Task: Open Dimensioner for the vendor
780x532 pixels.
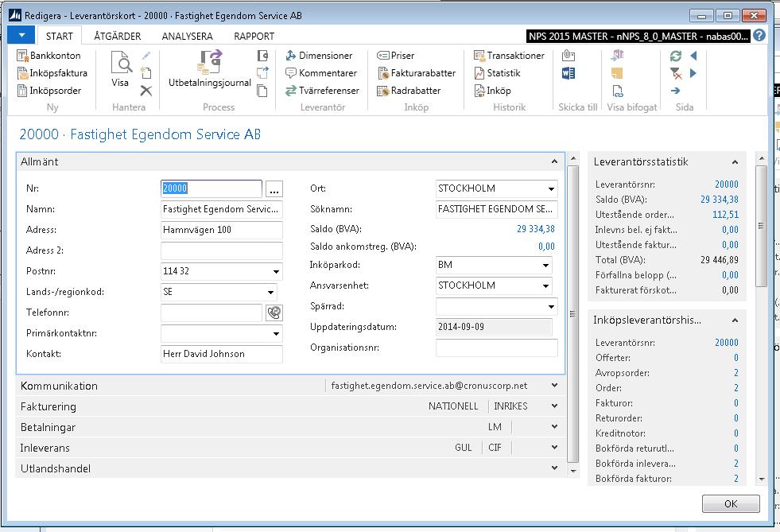Action: [x=319, y=55]
